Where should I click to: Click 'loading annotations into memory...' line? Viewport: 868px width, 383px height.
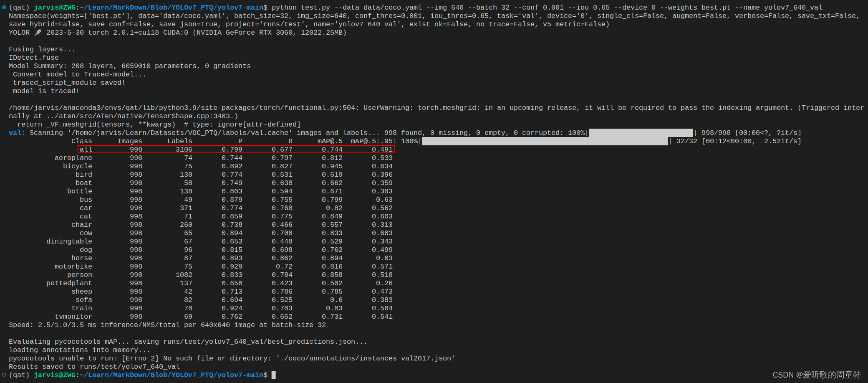(80, 350)
